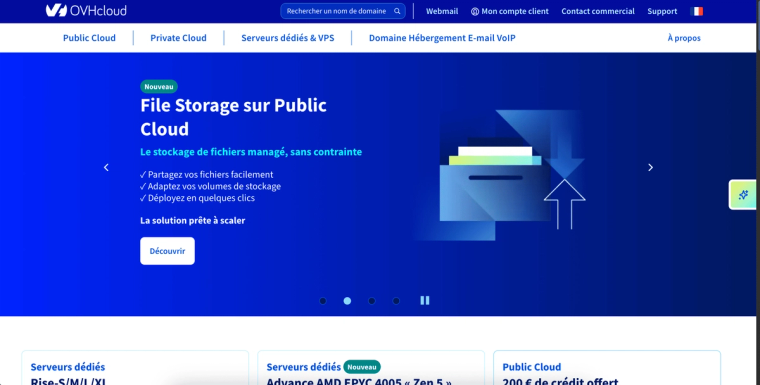Select the third carousel dot
The image size is (760, 385).
(x=372, y=301)
